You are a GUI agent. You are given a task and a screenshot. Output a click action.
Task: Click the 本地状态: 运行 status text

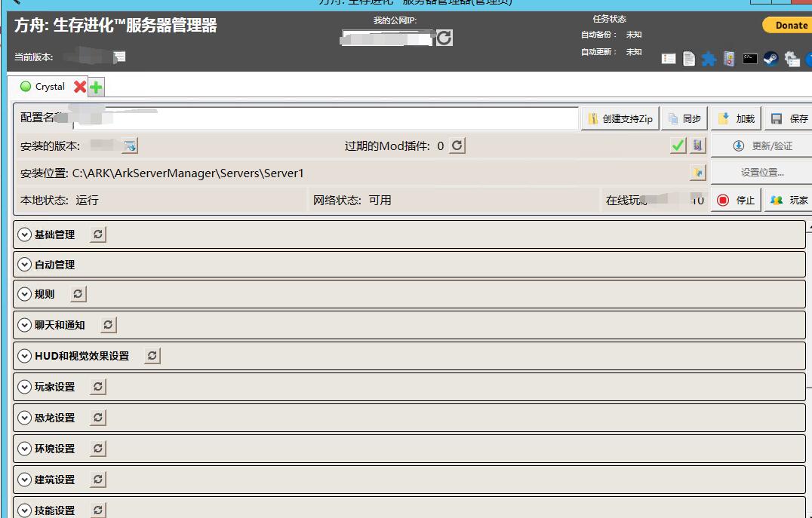[x=60, y=201]
